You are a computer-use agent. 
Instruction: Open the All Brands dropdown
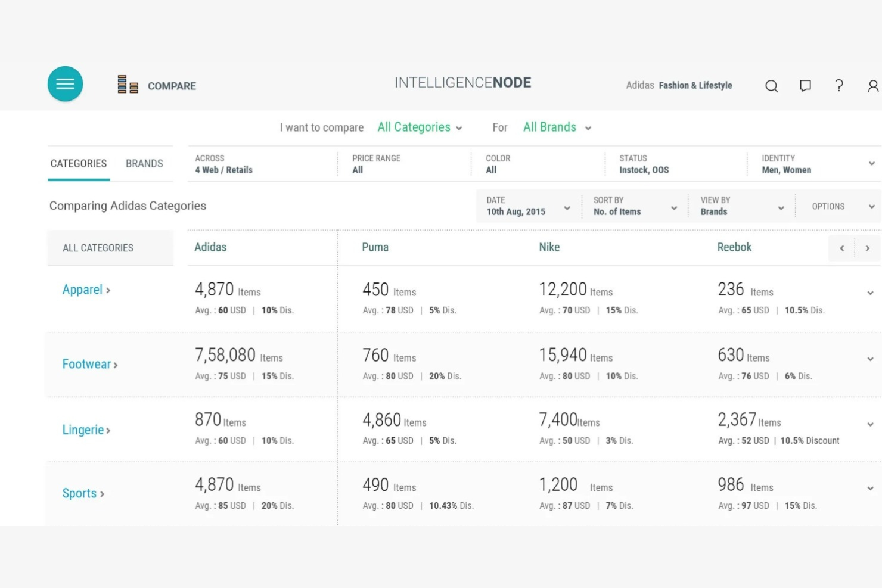[x=555, y=127]
